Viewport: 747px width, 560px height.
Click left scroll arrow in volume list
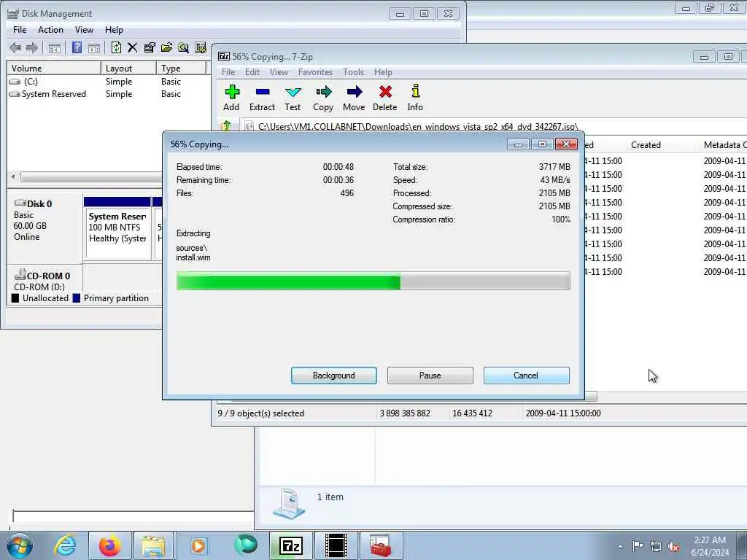[x=13, y=177]
